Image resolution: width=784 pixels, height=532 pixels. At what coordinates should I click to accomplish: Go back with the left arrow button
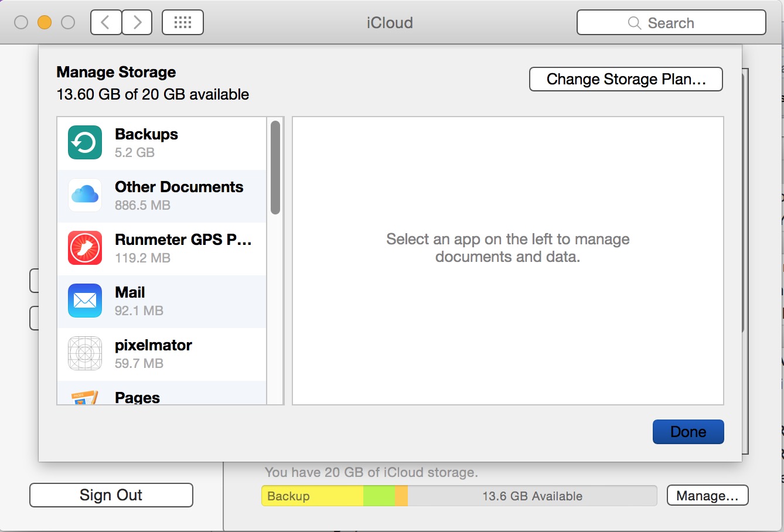(106, 22)
